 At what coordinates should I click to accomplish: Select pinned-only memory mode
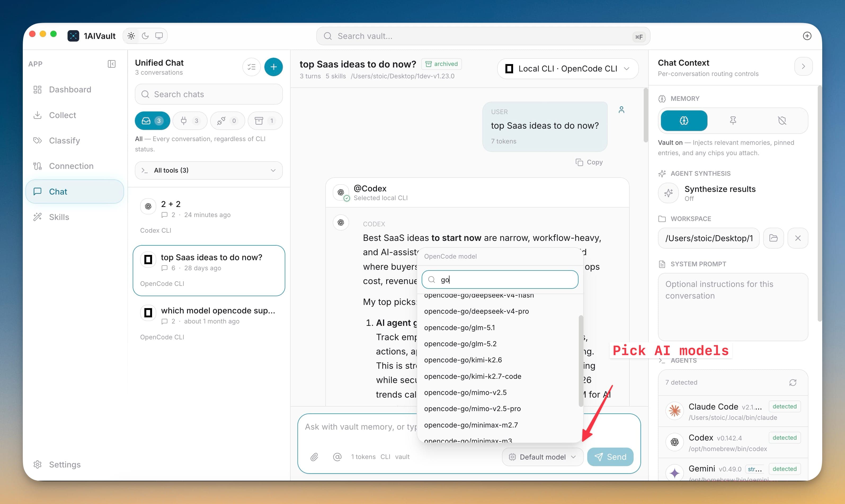[733, 120]
